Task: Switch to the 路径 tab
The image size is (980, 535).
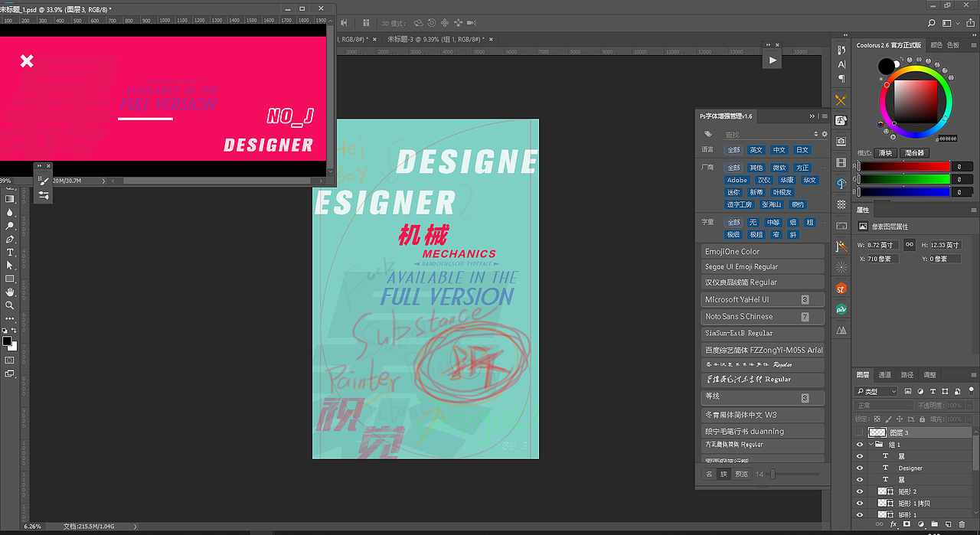Action: pyautogui.click(x=907, y=375)
